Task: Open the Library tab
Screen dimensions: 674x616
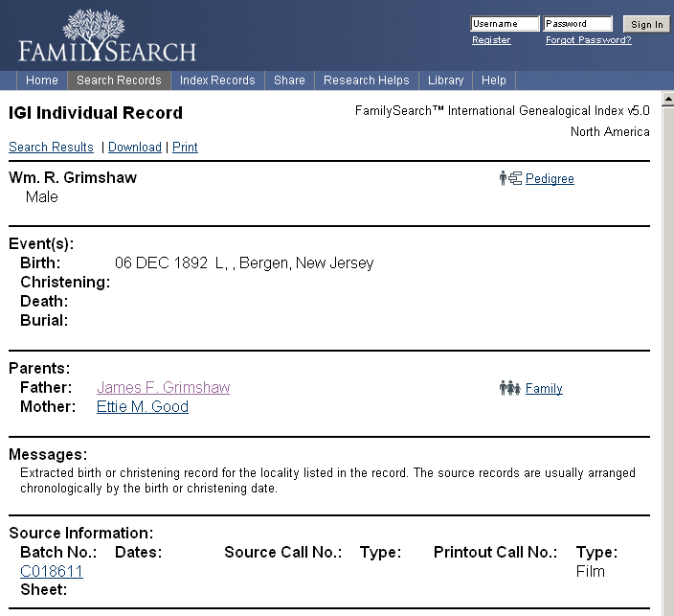Action: click(445, 80)
